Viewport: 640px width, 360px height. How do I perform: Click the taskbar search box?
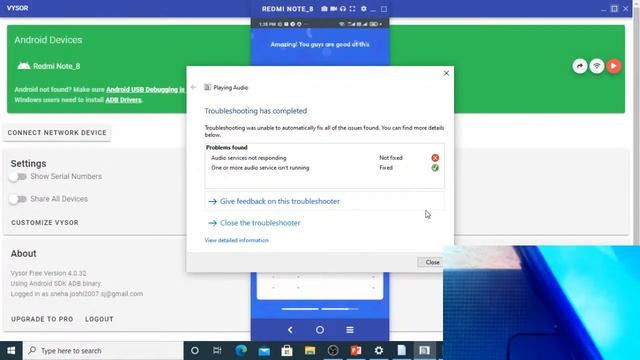pos(103,351)
